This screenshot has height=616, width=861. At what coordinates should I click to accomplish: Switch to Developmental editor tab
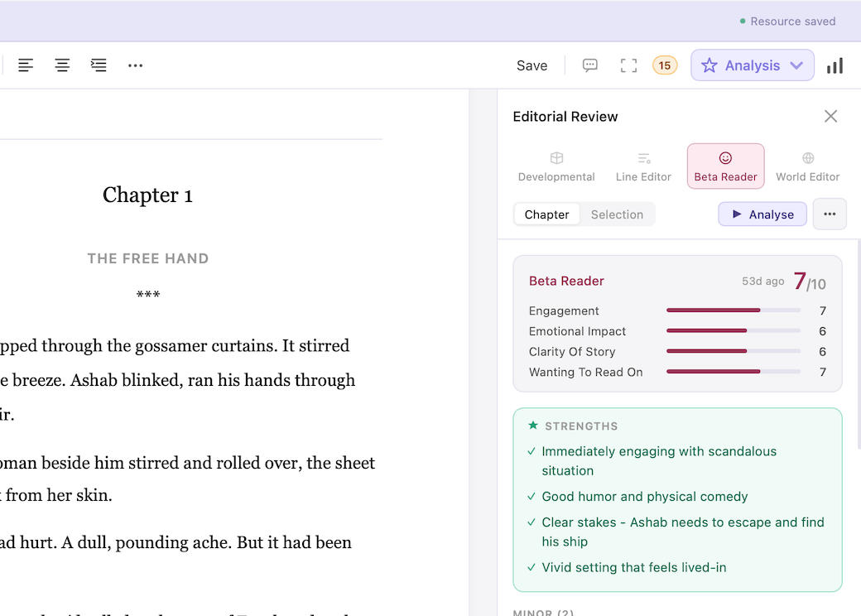pos(556,166)
